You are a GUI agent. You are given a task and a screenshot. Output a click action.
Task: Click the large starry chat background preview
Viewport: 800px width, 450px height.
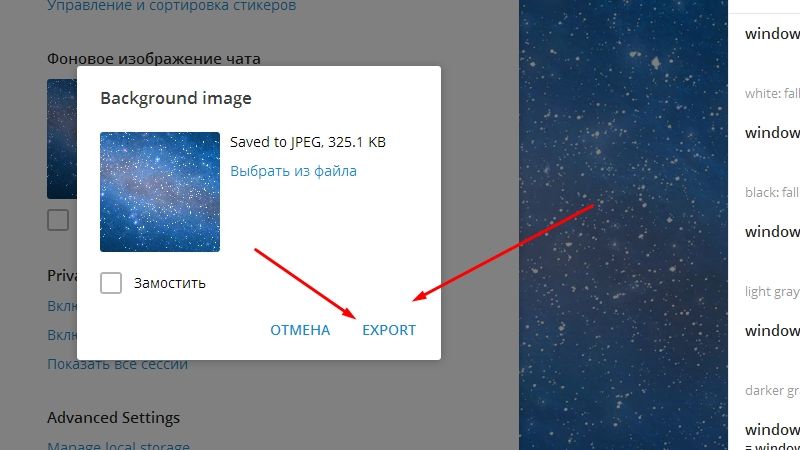point(623,225)
